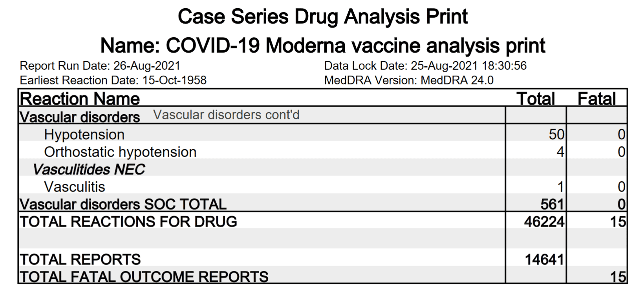Click the total reactions value 46224
This screenshot has height=296, width=644.
click(544, 222)
